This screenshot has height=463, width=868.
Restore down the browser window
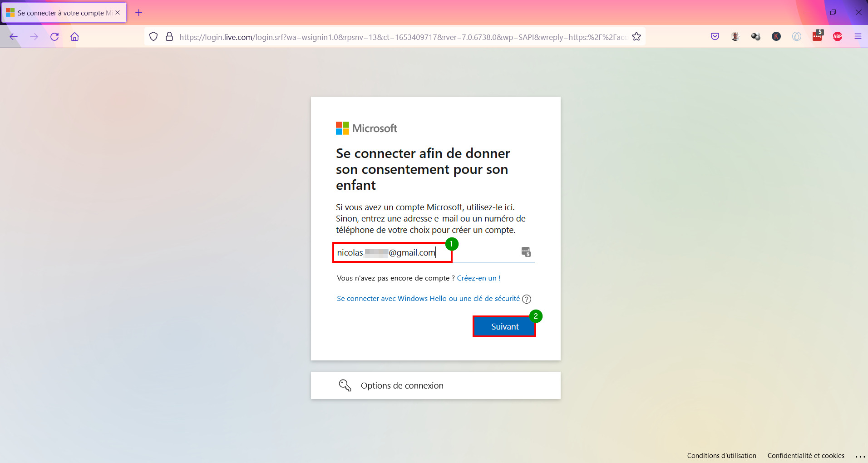click(833, 12)
